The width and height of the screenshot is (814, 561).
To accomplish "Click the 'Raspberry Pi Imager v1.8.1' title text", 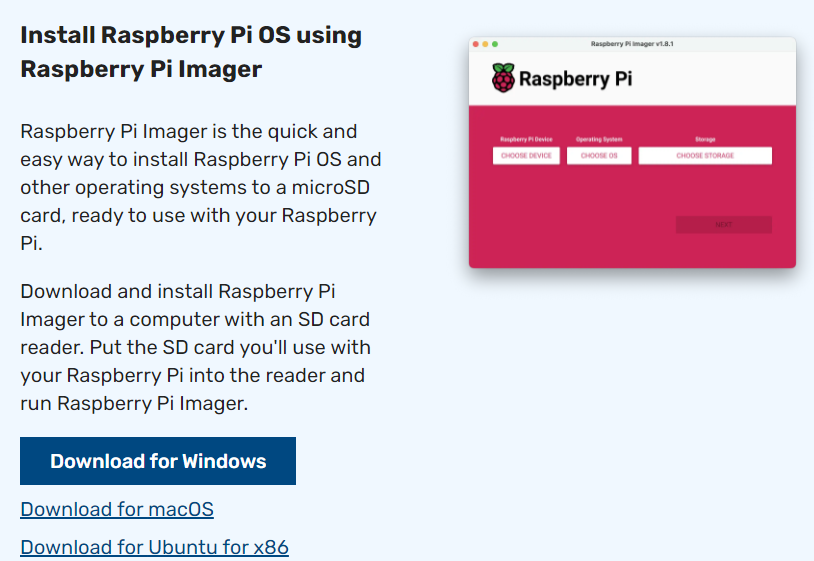I will 632,44.
